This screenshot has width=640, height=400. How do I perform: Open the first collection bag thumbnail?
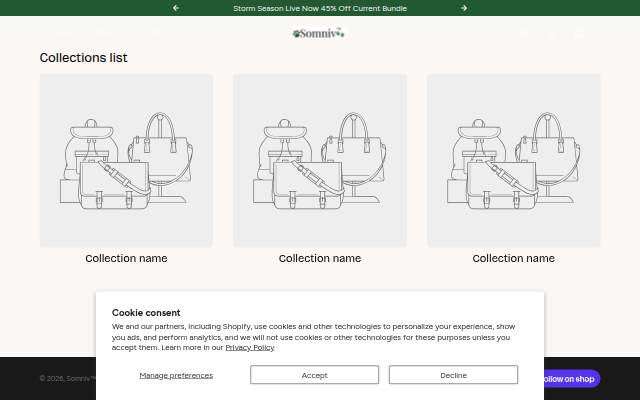(x=126, y=160)
